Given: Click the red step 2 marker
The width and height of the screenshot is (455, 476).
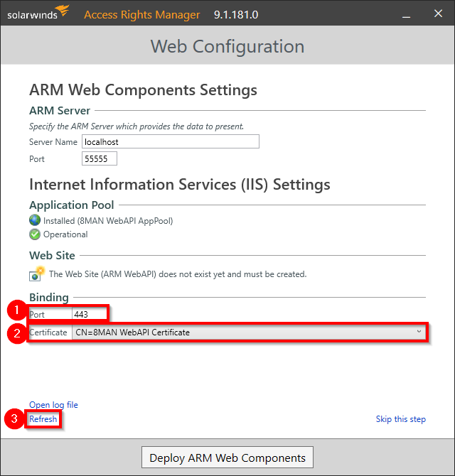Looking at the screenshot, I should tap(17, 333).
